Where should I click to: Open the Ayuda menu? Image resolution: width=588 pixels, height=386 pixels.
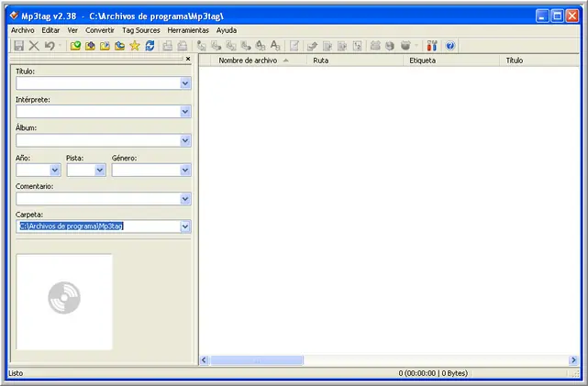tap(227, 30)
